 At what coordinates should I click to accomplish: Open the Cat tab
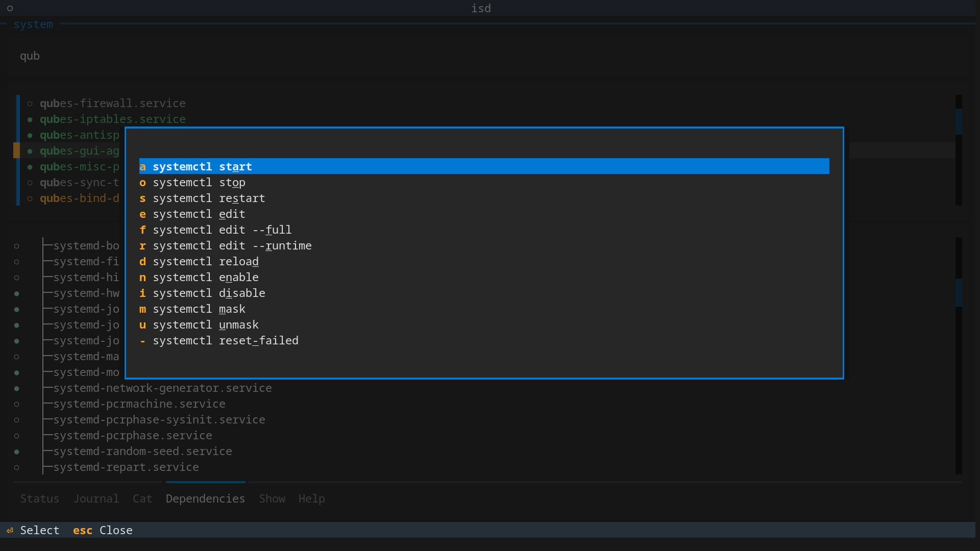tap(142, 498)
